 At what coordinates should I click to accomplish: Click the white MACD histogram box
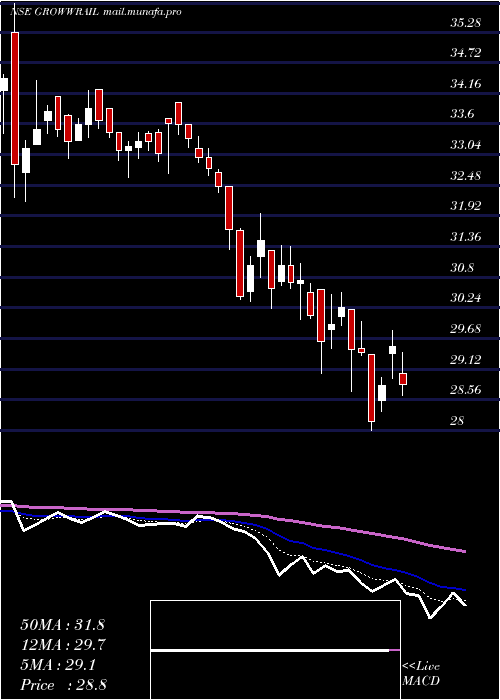[x=275, y=650]
